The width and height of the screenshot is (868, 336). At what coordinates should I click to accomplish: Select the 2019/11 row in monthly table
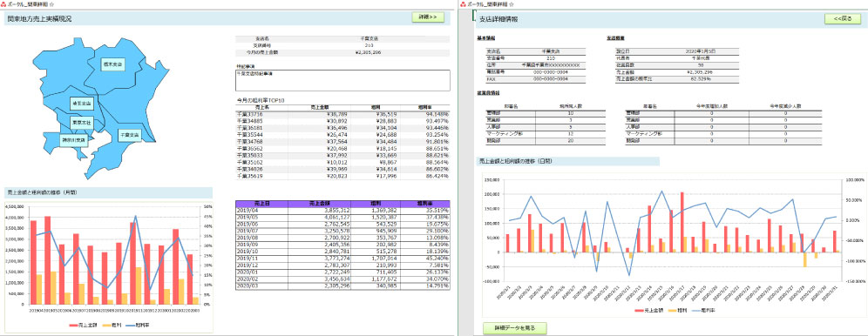[342, 257]
